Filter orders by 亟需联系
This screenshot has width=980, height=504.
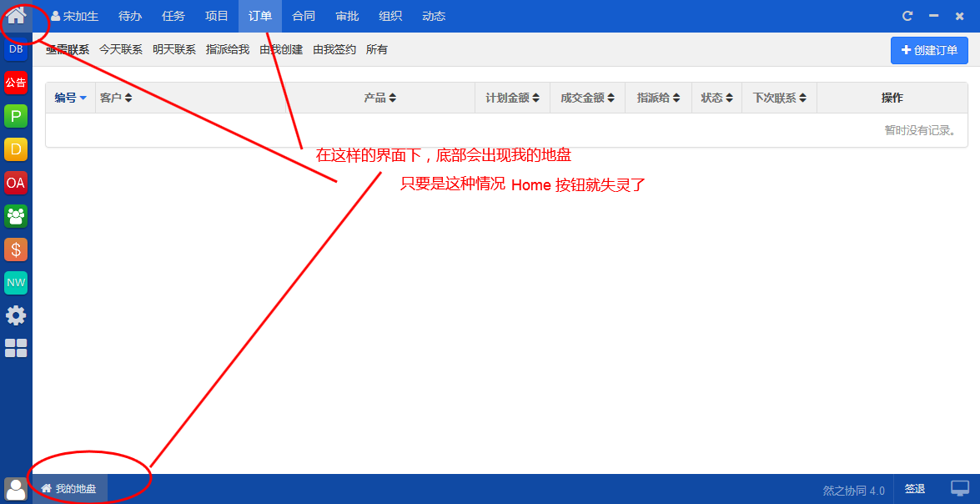(68, 50)
